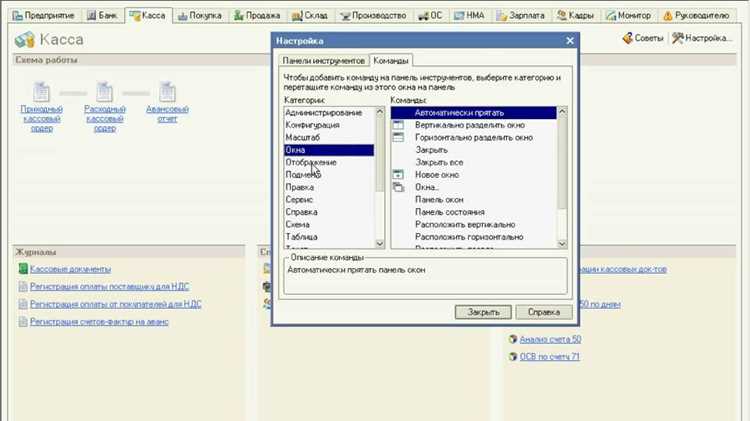Select the Администрирование category
Image resolution: width=750 pixels, height=421 pixels.
coord(329,112)
